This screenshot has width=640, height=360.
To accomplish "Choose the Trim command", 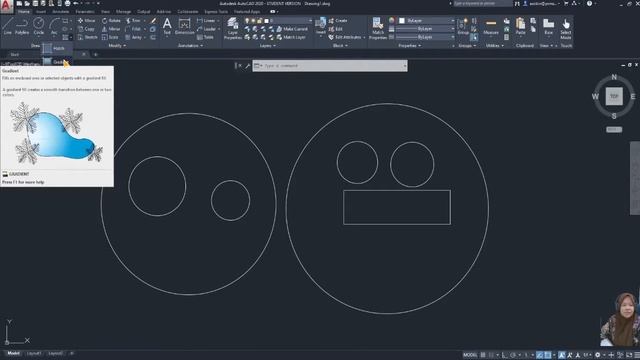I will click(x=133, y=20).
